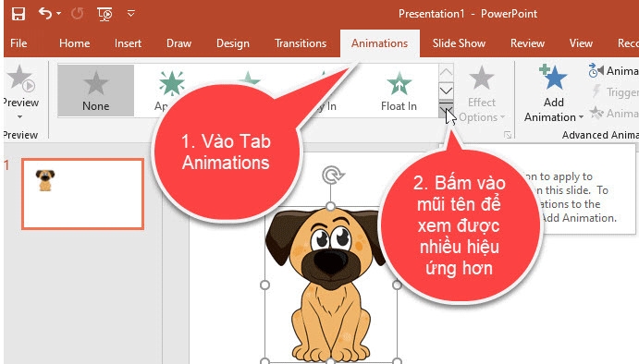639x364 pixels.
Task: Switch to the Insert tab
Action: point(128,43)
